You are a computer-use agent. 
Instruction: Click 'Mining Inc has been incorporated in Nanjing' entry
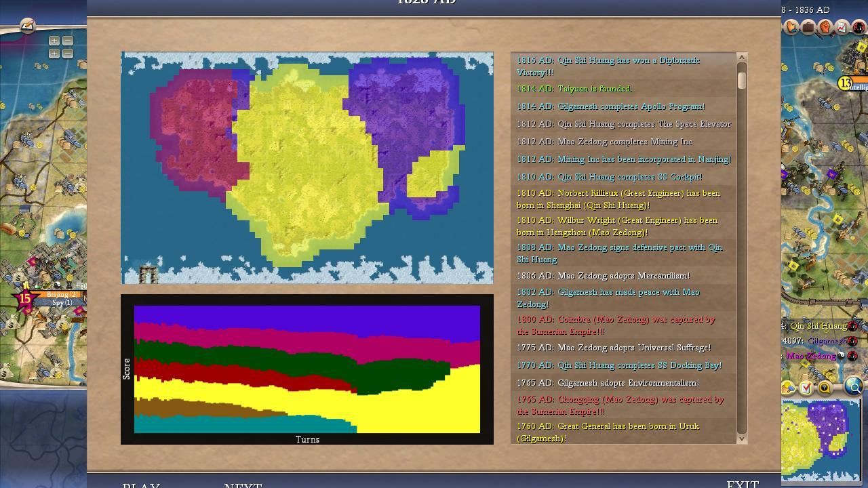click(624, 159)
